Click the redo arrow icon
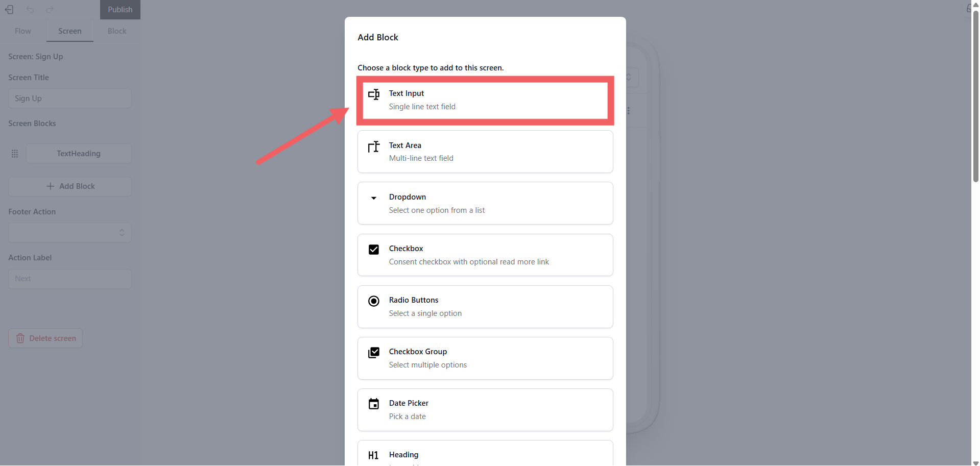The height and width of the screenshot is (466, 980). pyautogui.click(x=50, y=10)
